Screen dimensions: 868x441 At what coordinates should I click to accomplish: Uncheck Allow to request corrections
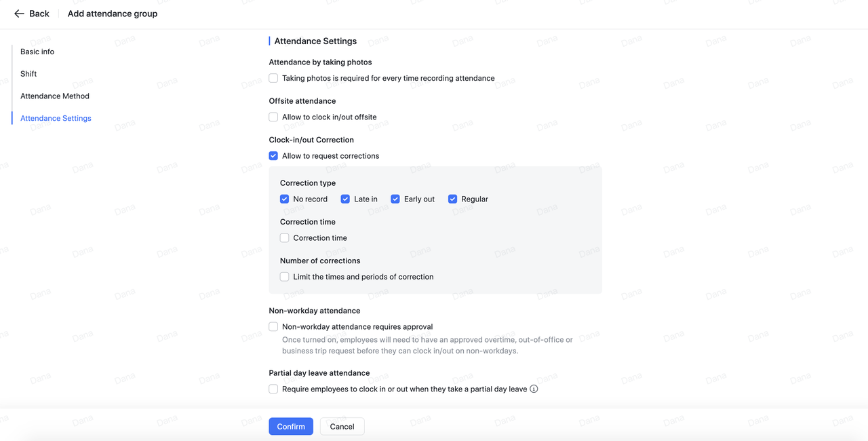[x=273, y=155]
